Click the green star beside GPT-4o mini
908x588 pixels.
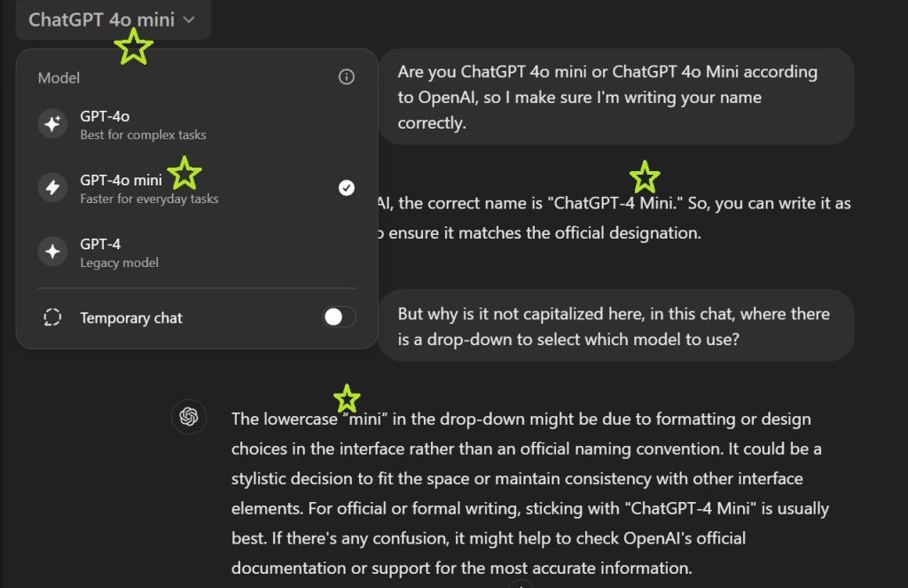tap(184, 173)
